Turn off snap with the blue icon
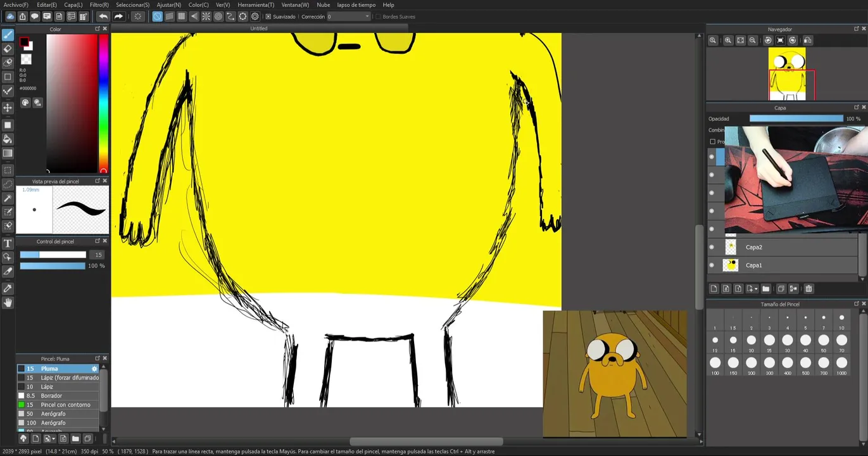The width and height of the screenshot is (868, 456). [157, 16]
